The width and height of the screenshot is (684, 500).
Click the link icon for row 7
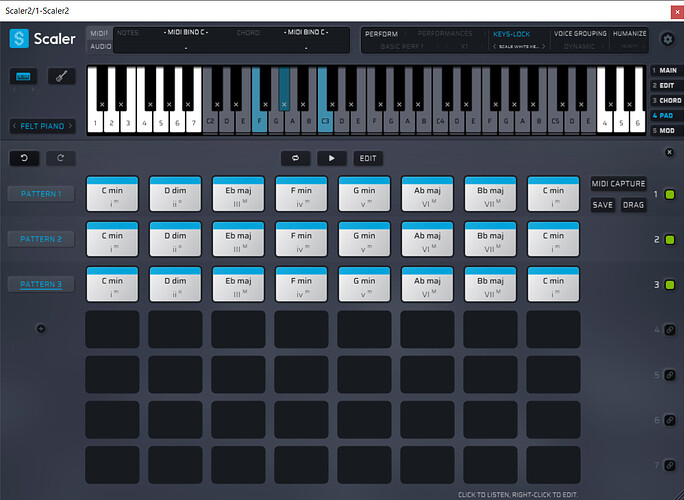click(670, 466)
